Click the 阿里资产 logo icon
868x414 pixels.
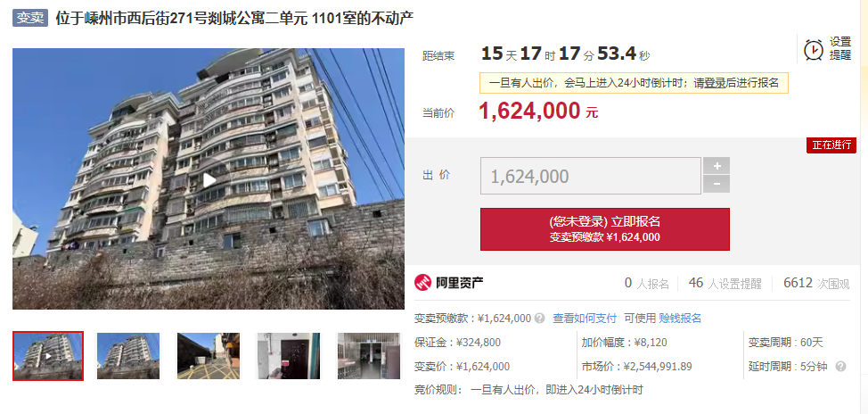(423, 283)
